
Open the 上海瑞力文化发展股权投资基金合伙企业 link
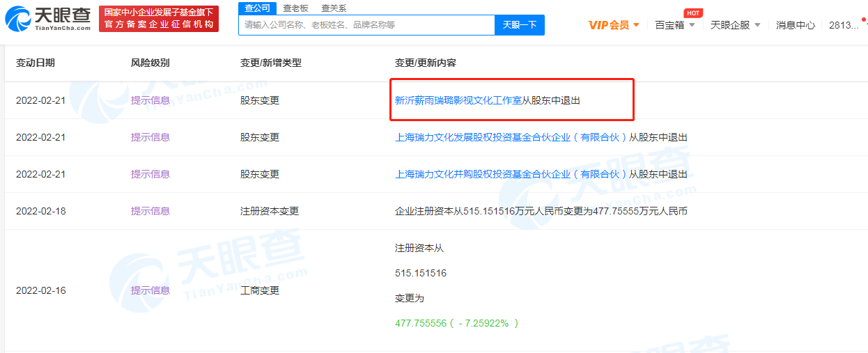click(511, 137)
